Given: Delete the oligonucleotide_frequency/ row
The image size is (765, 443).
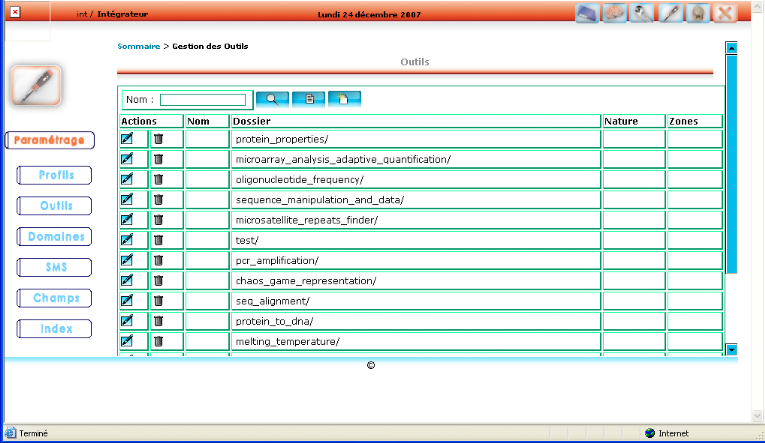Looking at the screenshot, I should pos(158,180).
